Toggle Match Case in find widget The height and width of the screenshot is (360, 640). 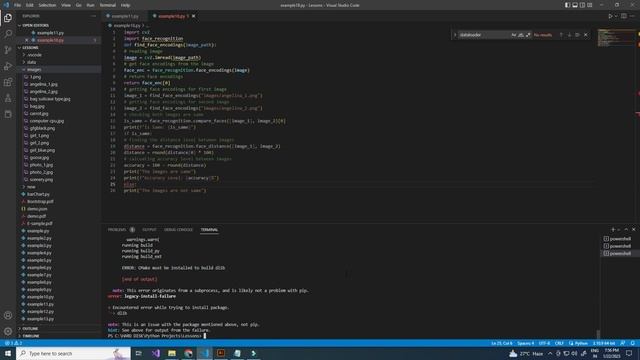point(514,35)
